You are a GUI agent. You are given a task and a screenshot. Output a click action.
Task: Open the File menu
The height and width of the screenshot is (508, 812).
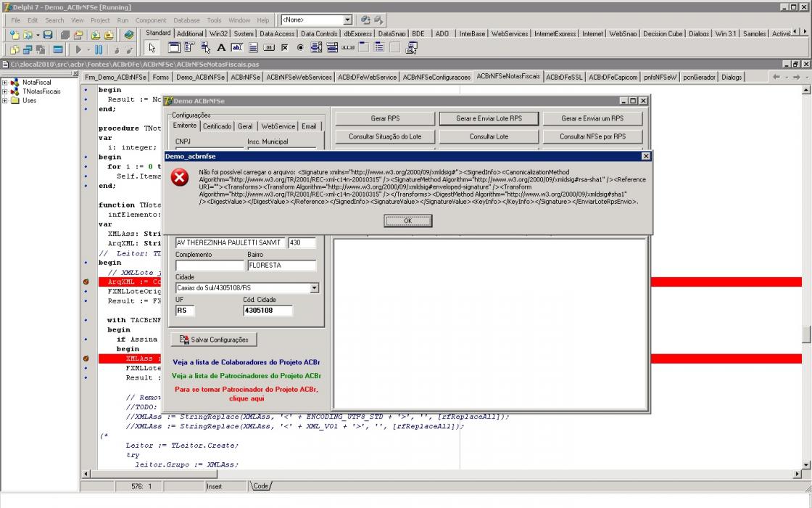pos(16,20)
